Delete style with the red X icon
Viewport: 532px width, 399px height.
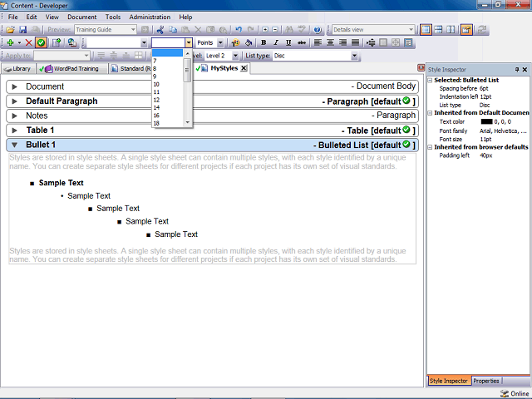coord(29,42)
